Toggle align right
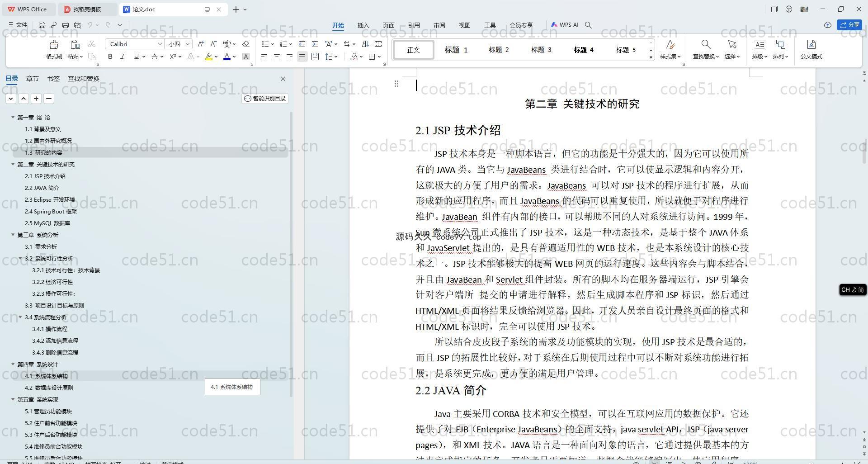 click(x=289, y=57)
